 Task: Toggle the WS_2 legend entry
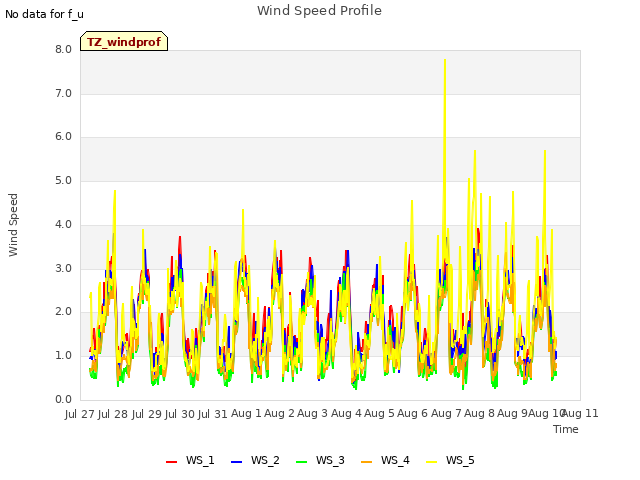click(x=256, y=460)
